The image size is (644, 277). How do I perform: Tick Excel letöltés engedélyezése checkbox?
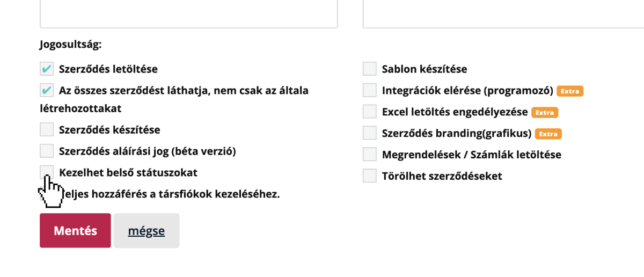(x=369, y=112)
